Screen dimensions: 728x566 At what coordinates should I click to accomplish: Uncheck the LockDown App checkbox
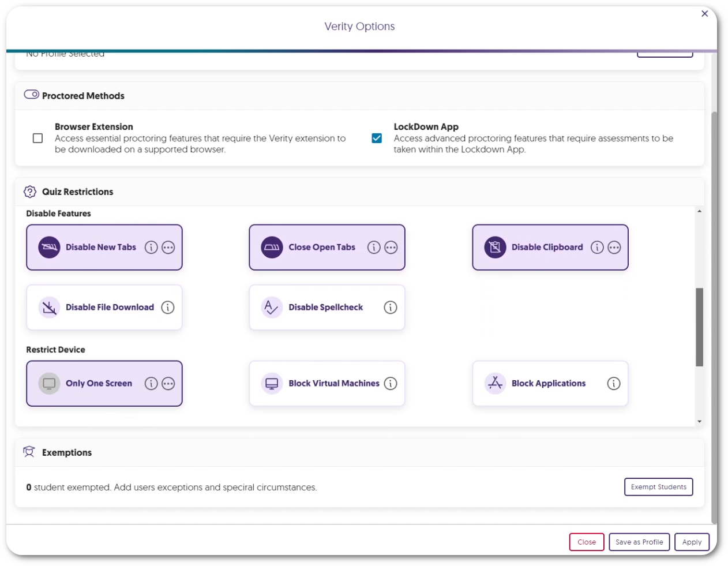(377, 138)
